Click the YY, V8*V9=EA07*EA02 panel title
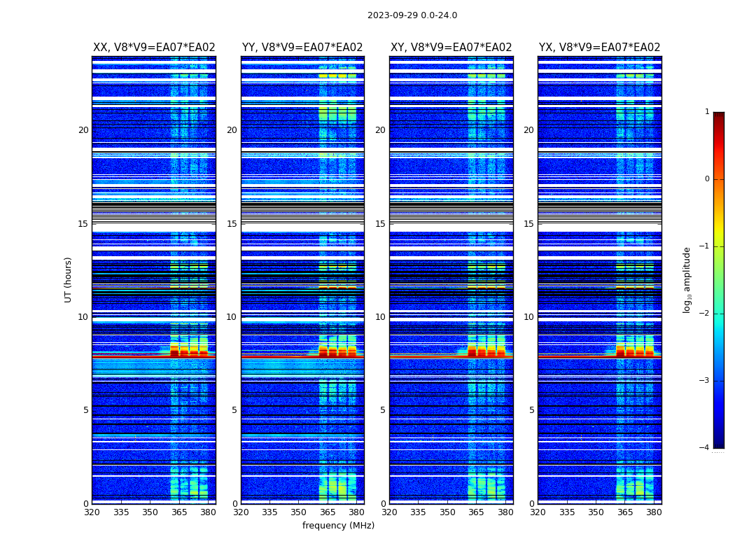This screenshot has height=560, width=735. click(302, 48)
